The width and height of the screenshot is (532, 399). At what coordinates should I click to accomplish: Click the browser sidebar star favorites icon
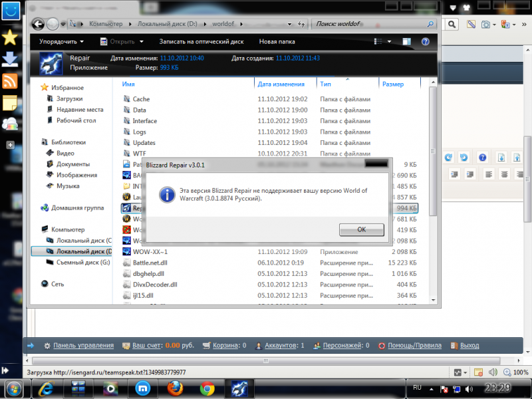click(10, 37)
